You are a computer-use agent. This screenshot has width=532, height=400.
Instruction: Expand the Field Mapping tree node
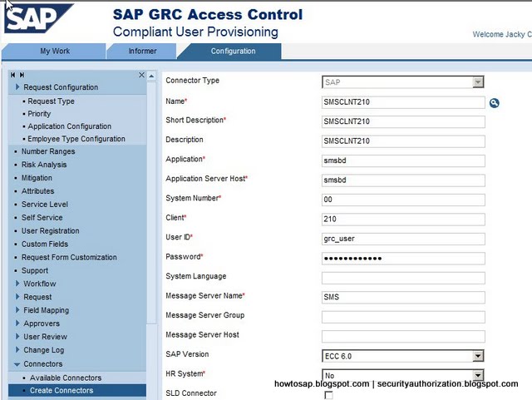(17, 309)
